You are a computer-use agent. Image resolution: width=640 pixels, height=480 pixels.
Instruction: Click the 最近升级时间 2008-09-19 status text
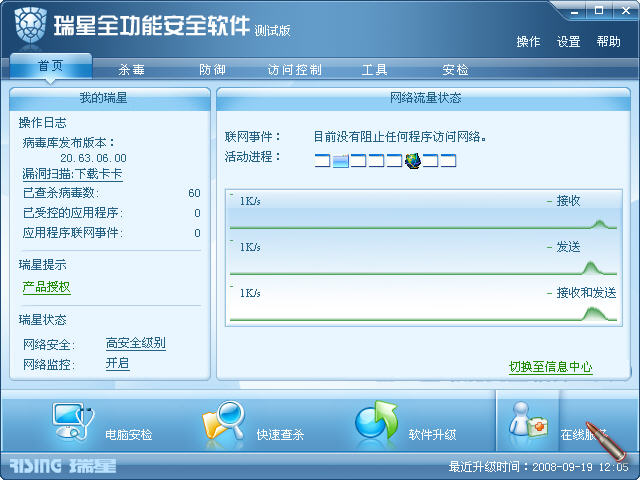(x=538, y=467)
